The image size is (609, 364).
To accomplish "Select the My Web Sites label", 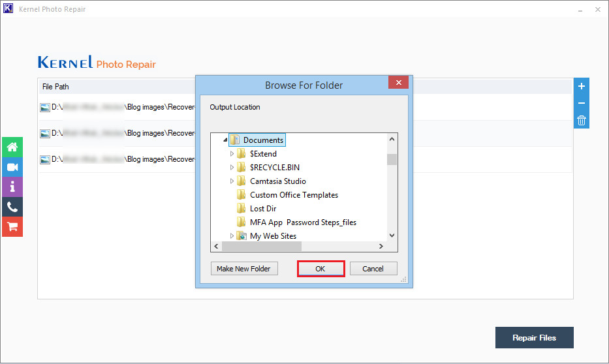I will [x=273, y=236].
